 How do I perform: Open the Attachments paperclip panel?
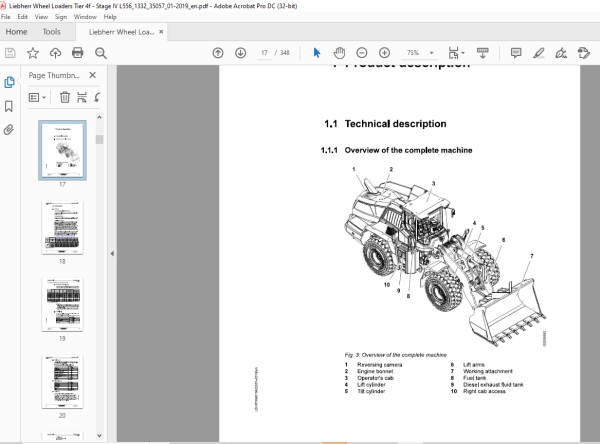coord(8,130)
